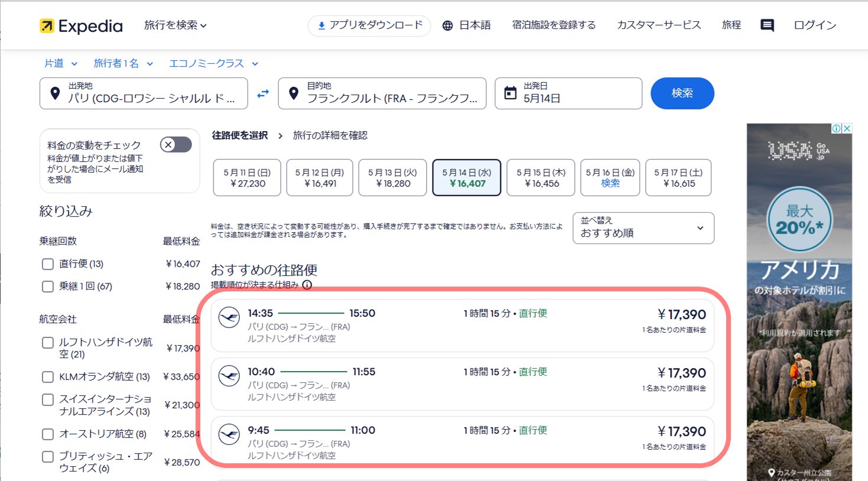Image resolution: width=868 pixels, height=481 pixels.
Task: Select the 9:45 – 11:00 Lufthansa flight card
Action: (x=462, y=441)
